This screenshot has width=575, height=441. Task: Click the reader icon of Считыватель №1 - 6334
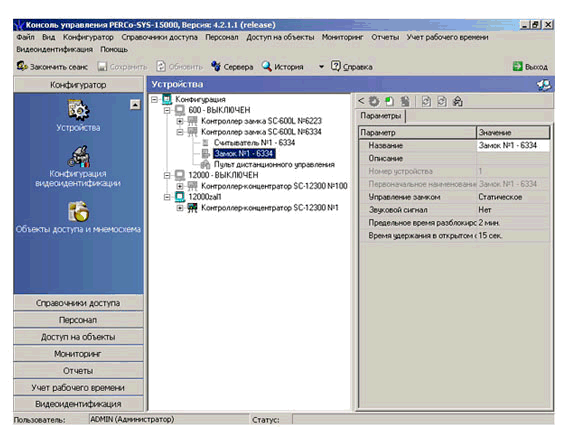tap(206, 143)
